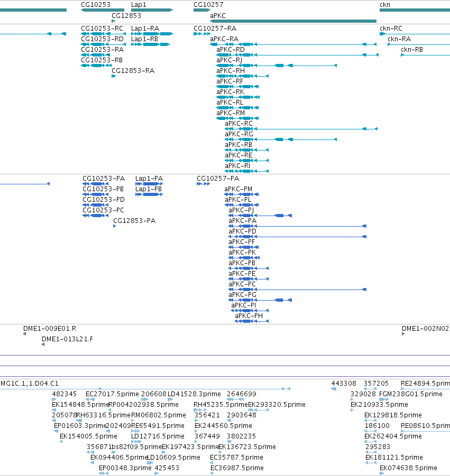
Task: Select the aPKC-RA transcript label
Action: click(224, 39)
